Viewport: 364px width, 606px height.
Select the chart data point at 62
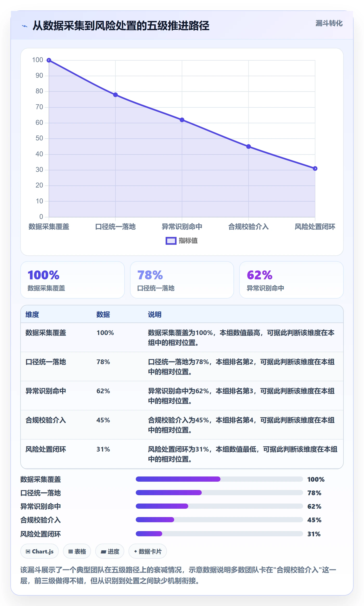[x=182, y=120]
